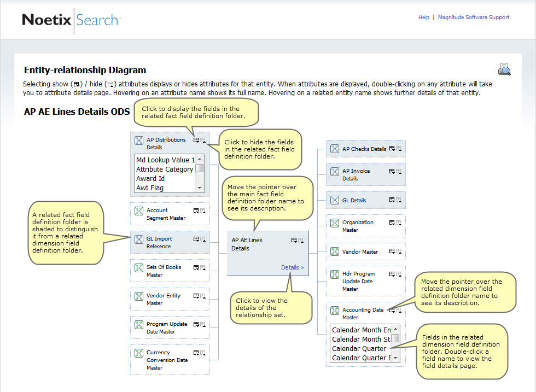Show attributes for Vendor Master
Viewport: 536px width, 392px height.
pos(392,251)
